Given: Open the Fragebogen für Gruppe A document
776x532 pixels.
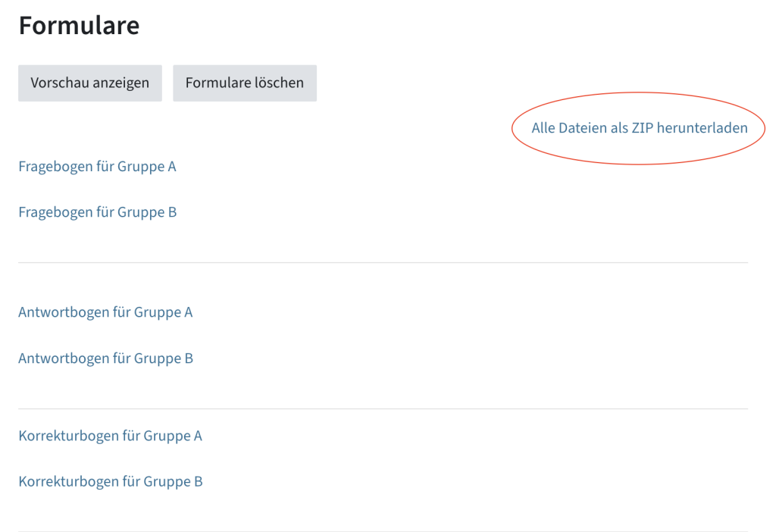Looking at the screenshot, I should [97, 166].
